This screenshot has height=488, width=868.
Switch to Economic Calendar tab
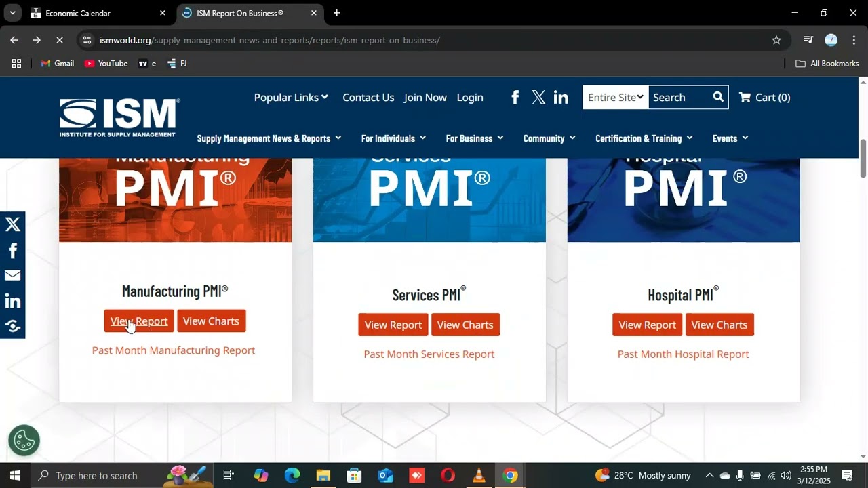(99, 13)
